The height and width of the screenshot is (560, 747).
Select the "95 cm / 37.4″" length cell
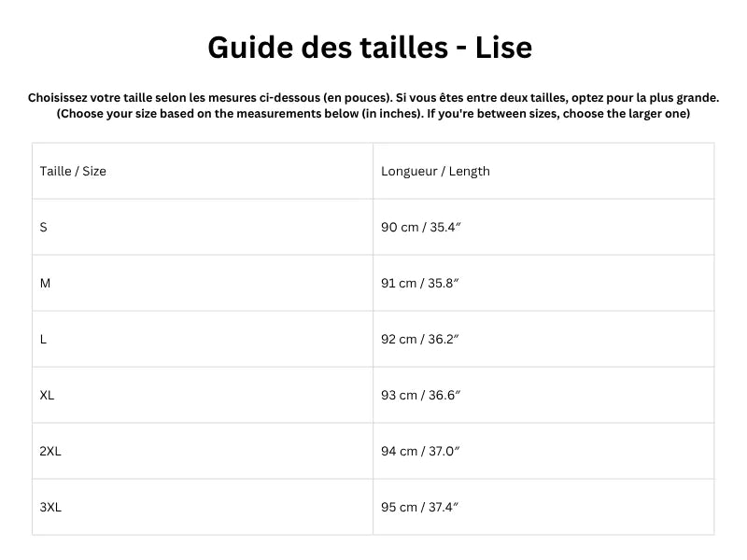pos(420,507)
